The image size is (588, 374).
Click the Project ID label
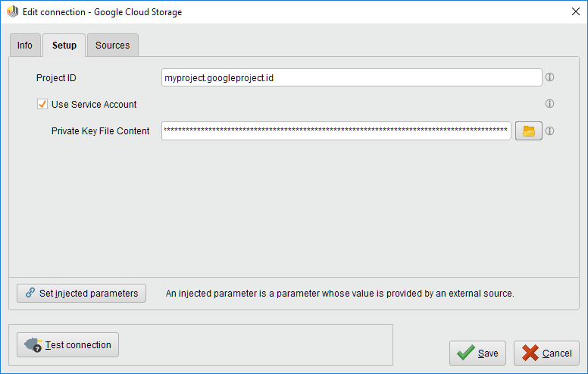click(56, 77)
